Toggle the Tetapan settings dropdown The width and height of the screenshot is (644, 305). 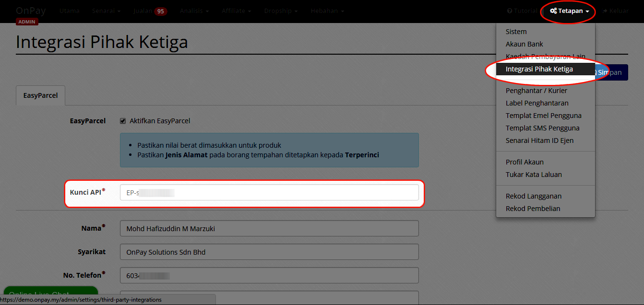point(569,11)
